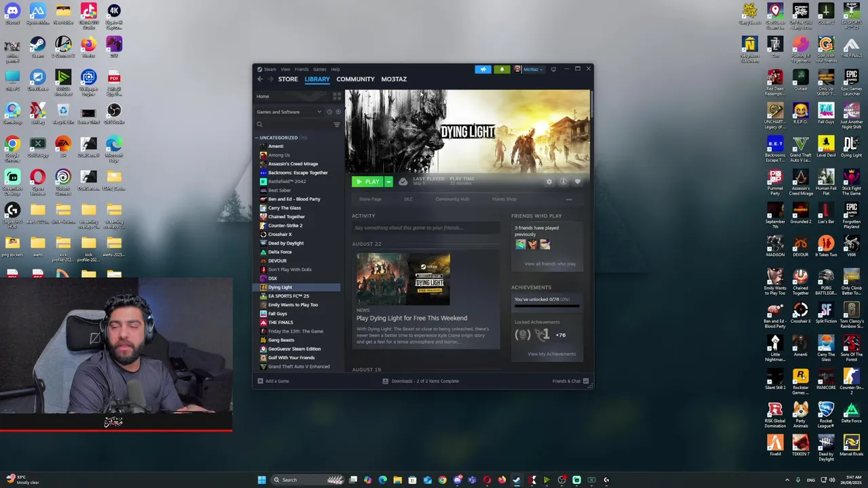The width and height of the screenshot is (868, 488).
Task: Open the View menu
Action: pos(285,69)
